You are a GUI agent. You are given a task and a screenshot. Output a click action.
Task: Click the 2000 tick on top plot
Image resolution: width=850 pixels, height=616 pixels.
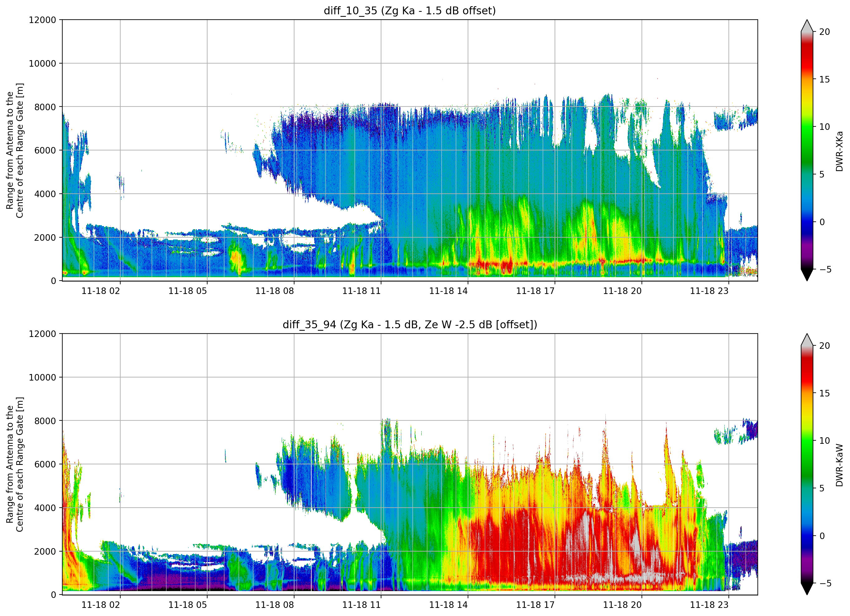(x=45, y=237)
